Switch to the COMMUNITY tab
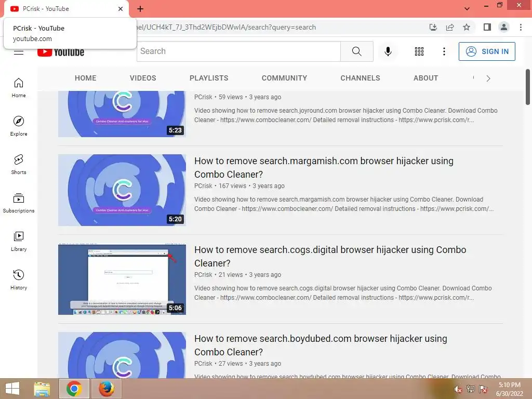Image resolution: width=532 pixels, height=399 pixels. (284, 78)
